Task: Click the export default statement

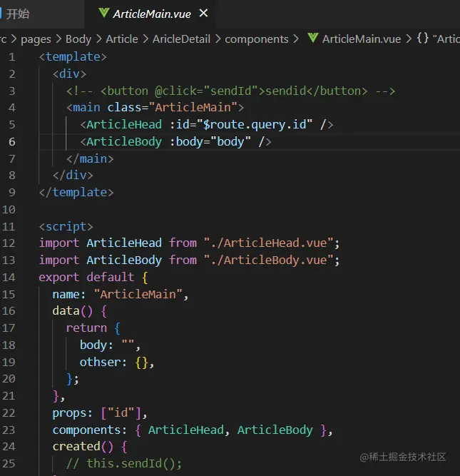Action: [x=93, y=277]
